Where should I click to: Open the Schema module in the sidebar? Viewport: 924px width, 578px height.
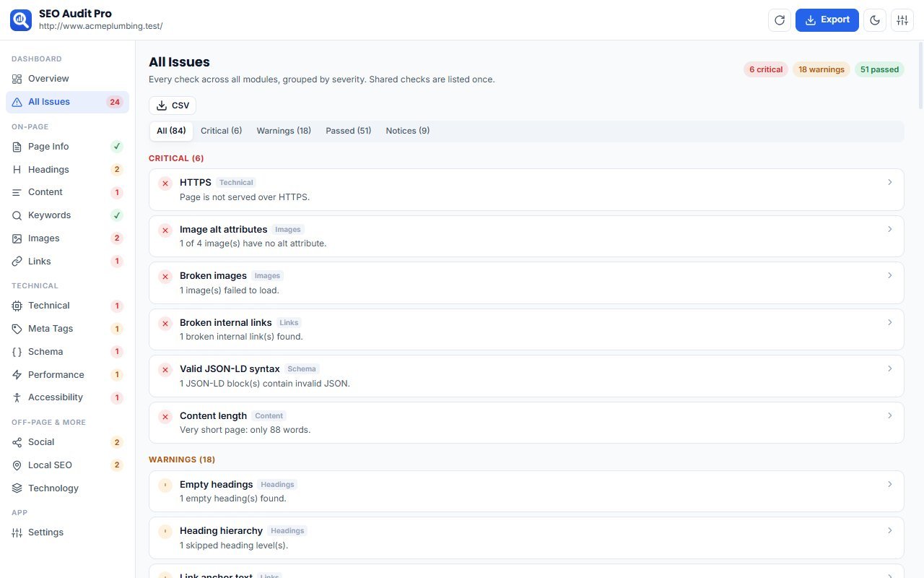point(67,352)
